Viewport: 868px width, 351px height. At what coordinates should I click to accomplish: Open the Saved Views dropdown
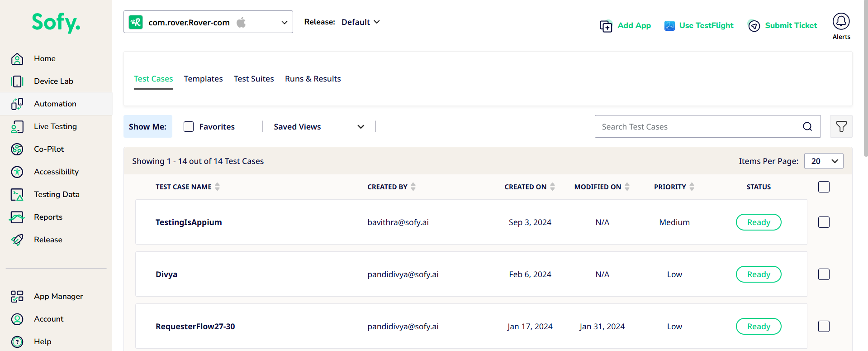[319, 127]
